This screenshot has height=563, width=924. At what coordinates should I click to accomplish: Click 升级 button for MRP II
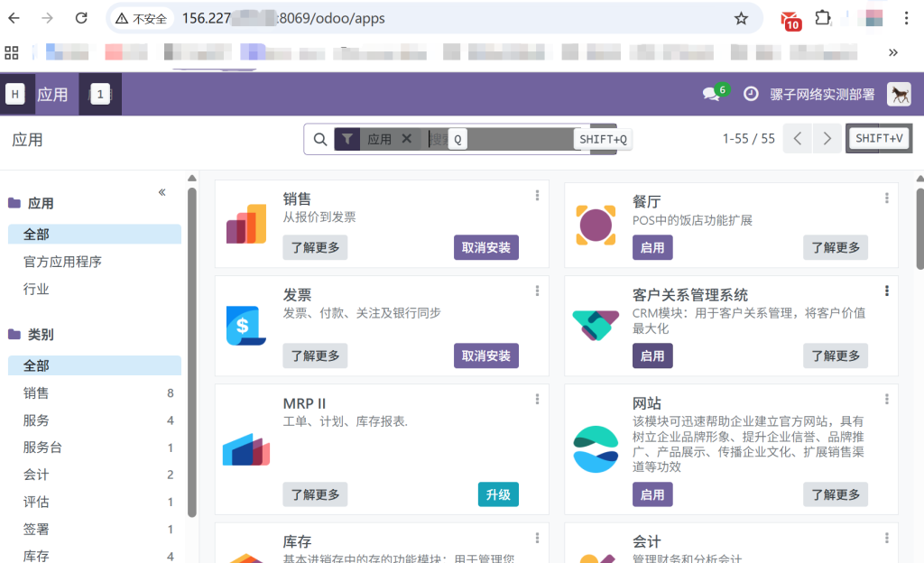pos(498,494)
